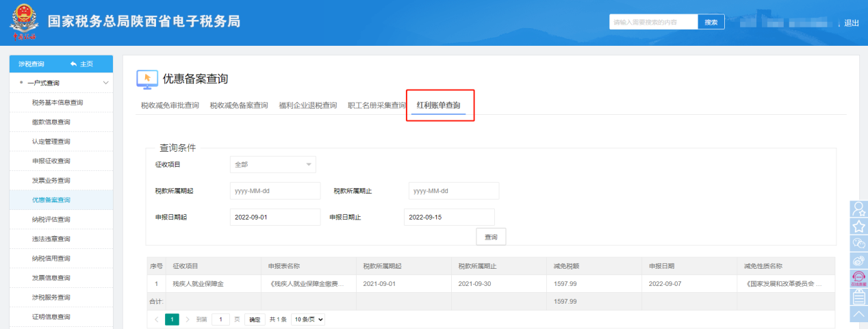
Task: Open the WeChat icon on right sidebar
Action: coord(858,243)
